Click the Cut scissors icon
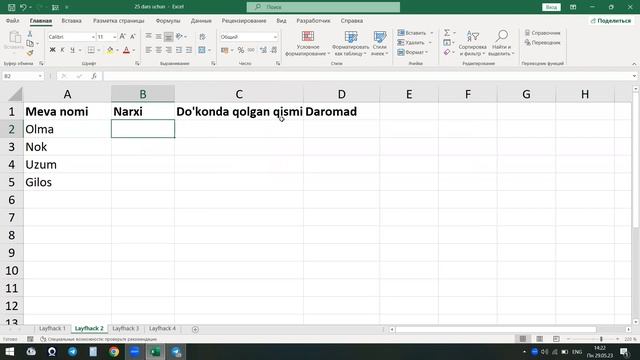This screenshot has width=640, height=360. click(x=30, y=34)
